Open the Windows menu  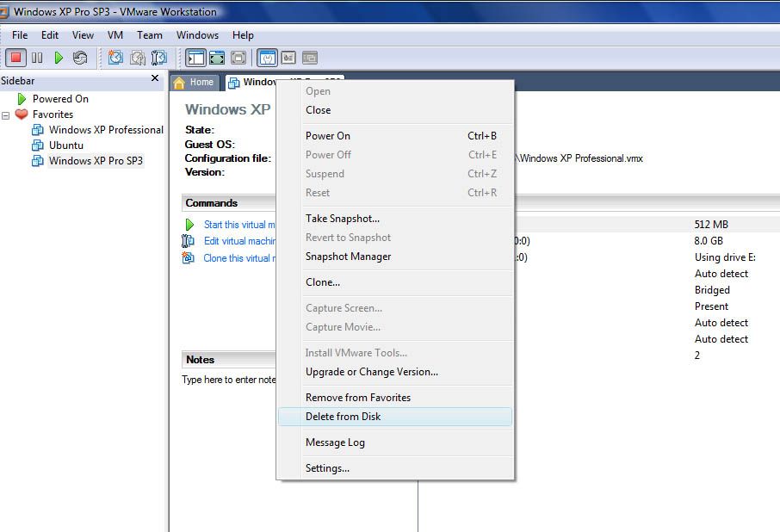tap(197, 35)
